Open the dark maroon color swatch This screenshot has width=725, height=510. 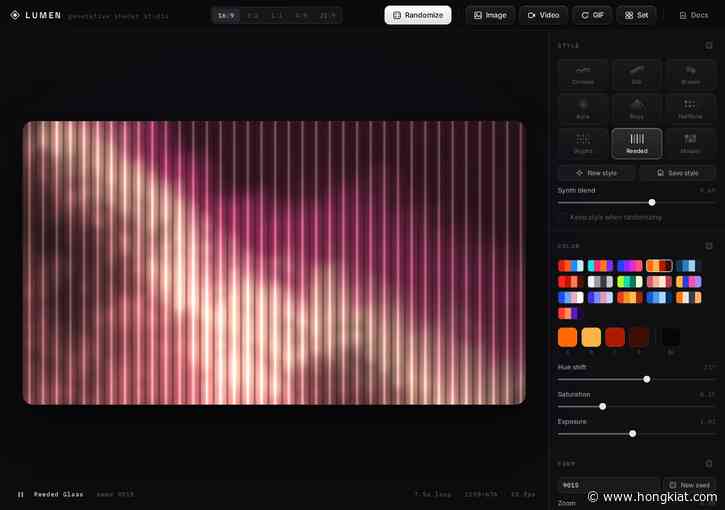click(639, 337)
